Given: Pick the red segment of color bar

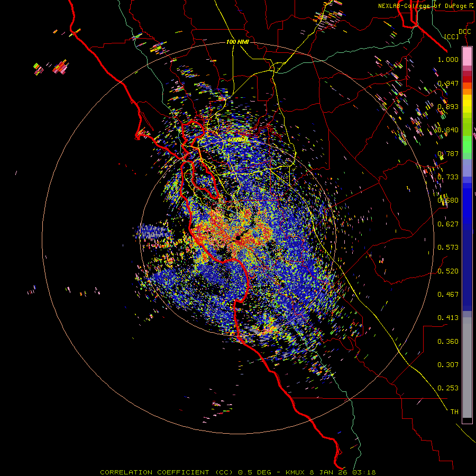Looking at the screenshot, I should tap(467, 79).
